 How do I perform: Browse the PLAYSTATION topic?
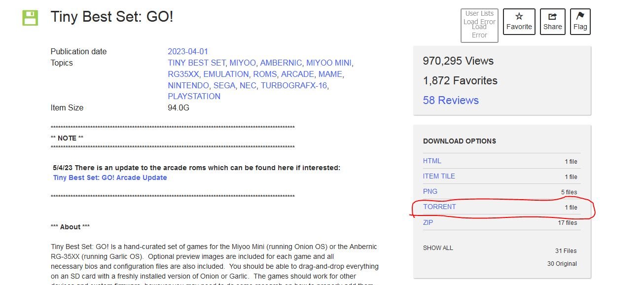pos(194,96)
